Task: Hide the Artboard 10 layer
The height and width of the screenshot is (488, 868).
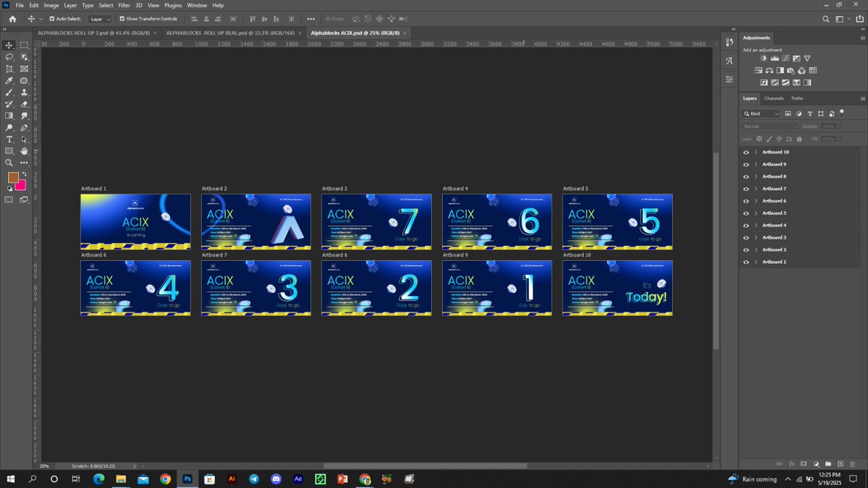Action: [x=746, y=153]
